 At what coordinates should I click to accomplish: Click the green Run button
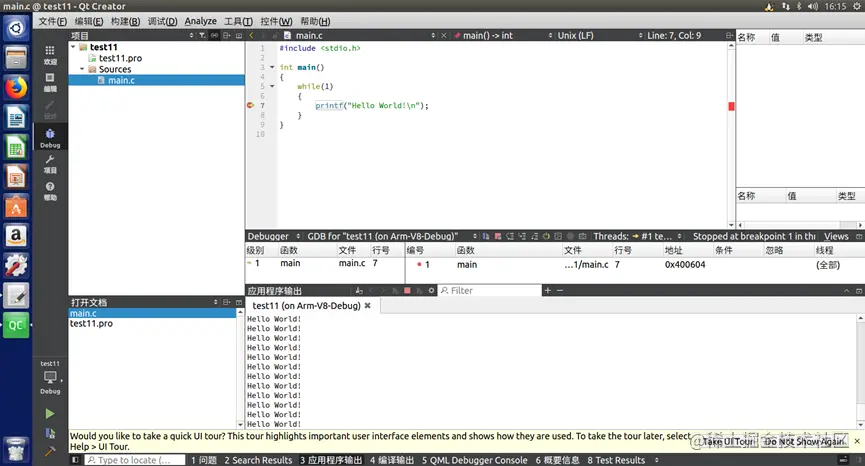point(50,414)
